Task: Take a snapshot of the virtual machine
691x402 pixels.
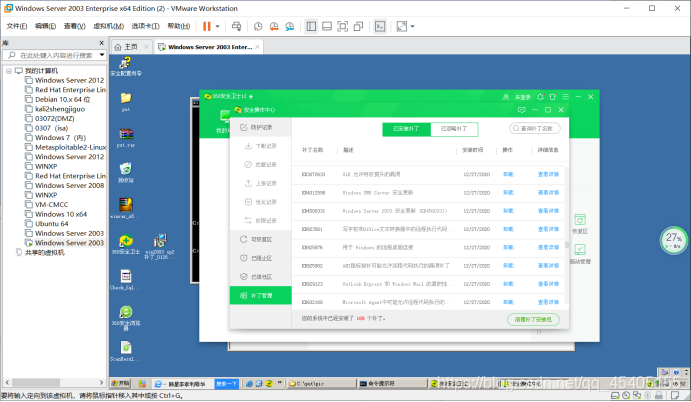Action: [x=258, y=26]
